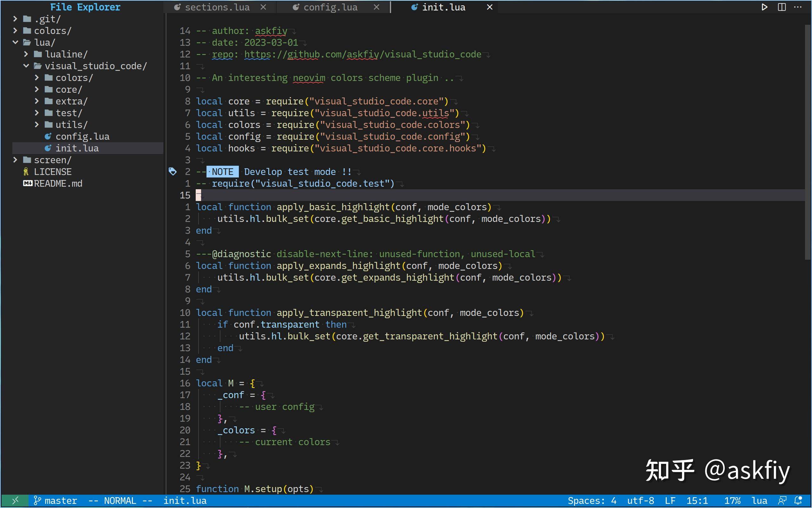The height and width of the screenshot is (508, 812).
Task: Click the Lua icon beside init.lua in explorer
Action: (48, 148)
